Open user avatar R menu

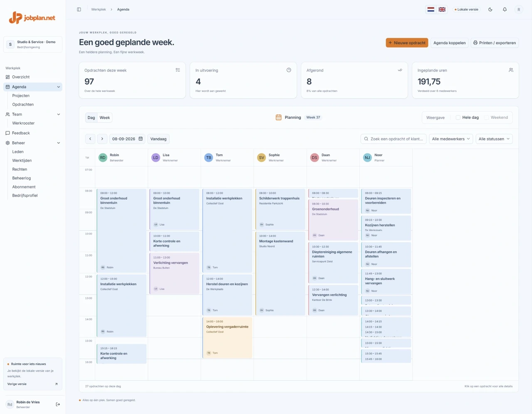click(x=519, y=10)
